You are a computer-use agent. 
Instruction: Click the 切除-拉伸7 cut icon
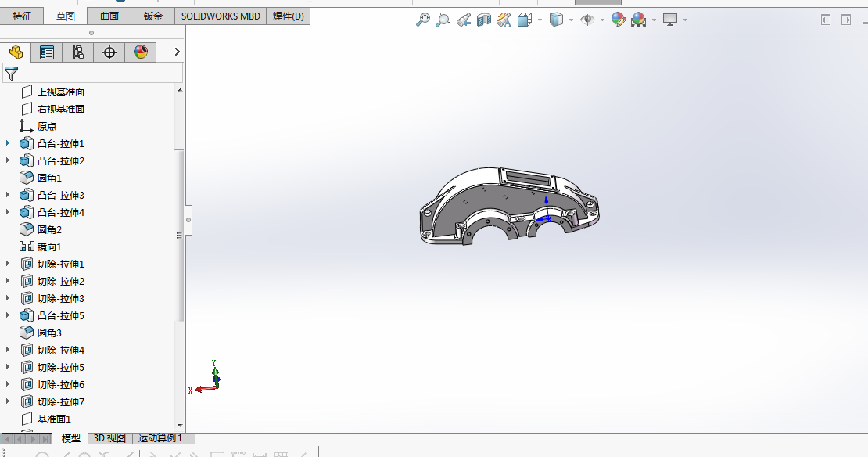point(27,401)
